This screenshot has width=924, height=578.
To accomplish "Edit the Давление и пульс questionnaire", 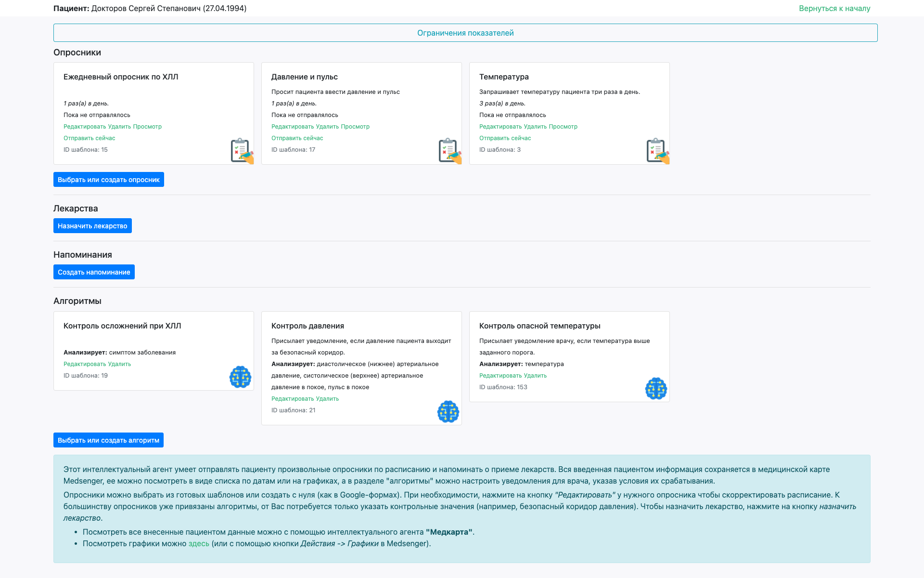I will pos(292,127).
